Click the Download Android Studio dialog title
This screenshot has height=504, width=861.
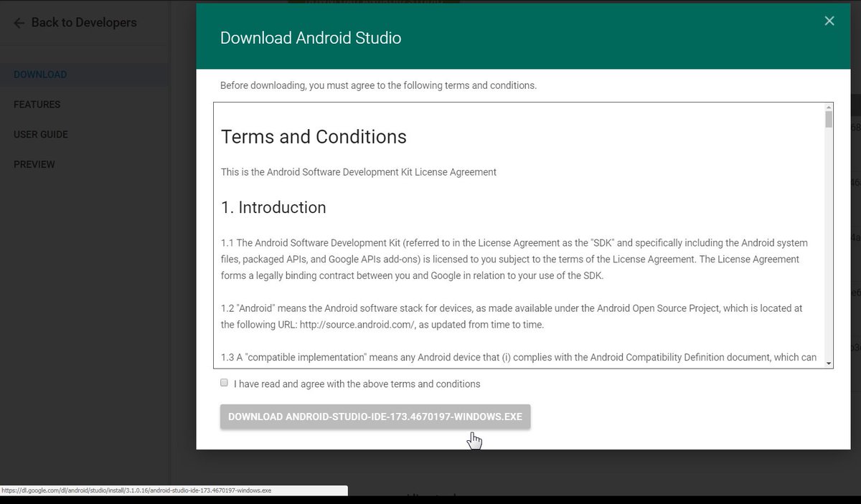pyautogui.click(x=311, y=38)
